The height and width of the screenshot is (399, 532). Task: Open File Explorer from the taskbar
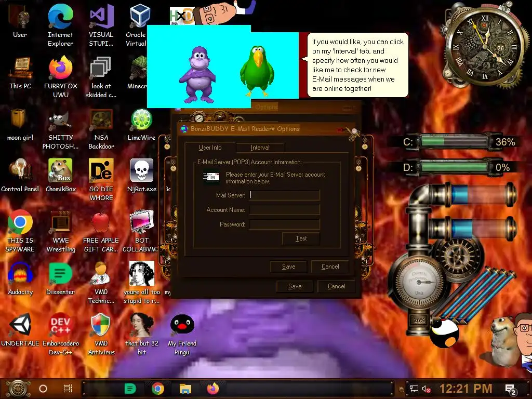point(185,389)
